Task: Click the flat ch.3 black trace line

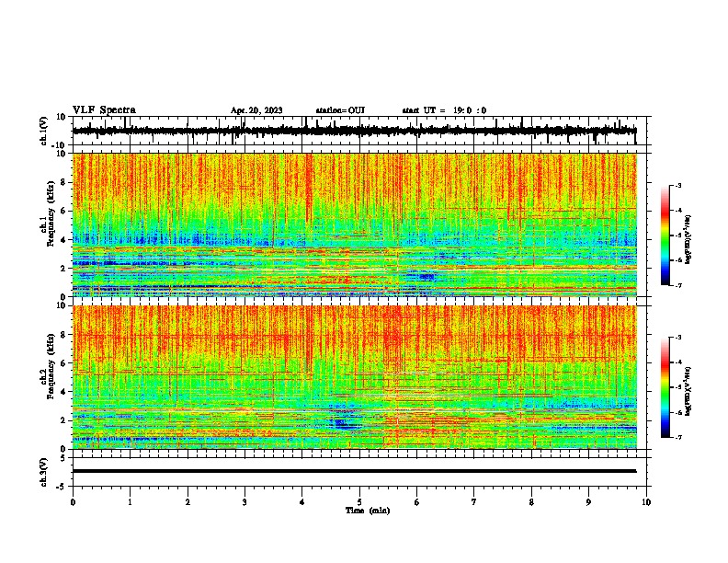Action: (354, 471)
